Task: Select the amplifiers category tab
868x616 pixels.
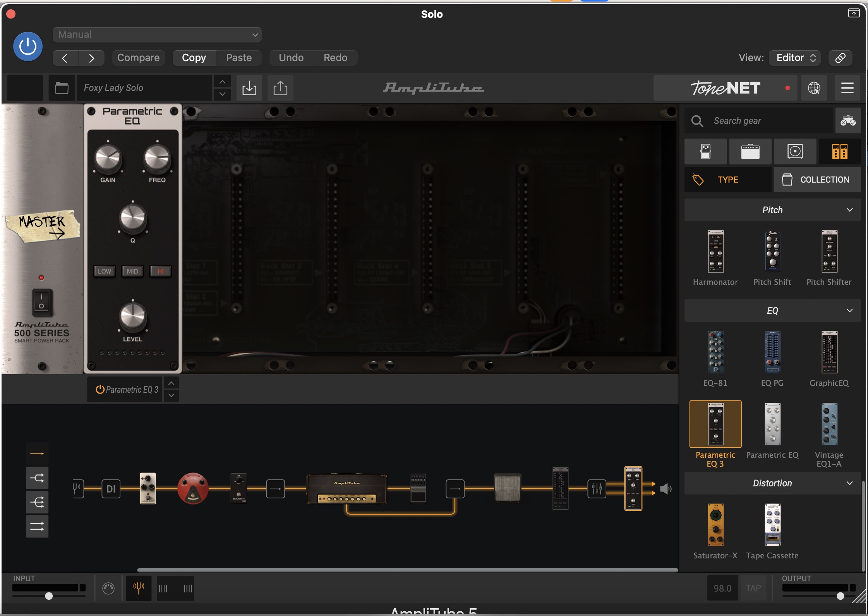Action: (x=750, y=152)
